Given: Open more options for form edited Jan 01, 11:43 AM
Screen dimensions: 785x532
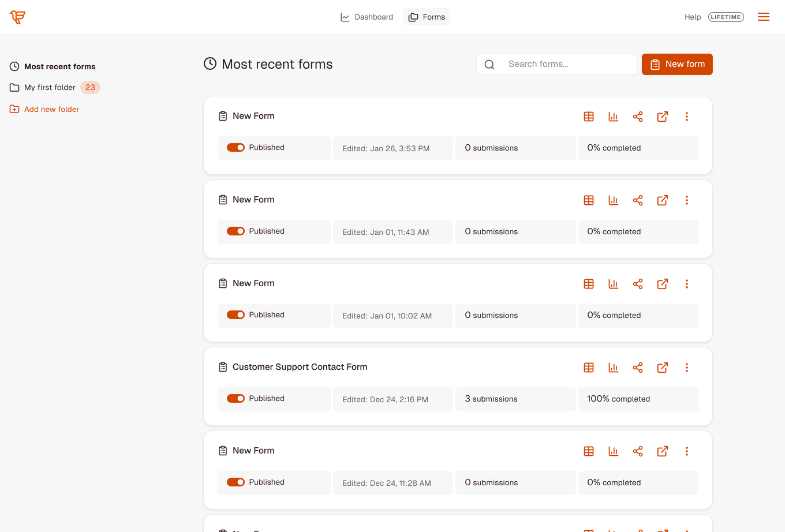Looking at the screenshot, I should coord(687,200).
